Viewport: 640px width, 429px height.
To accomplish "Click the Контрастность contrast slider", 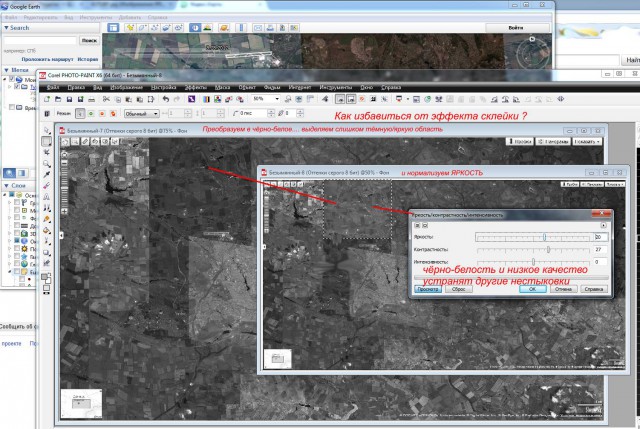I will (533, 249).
